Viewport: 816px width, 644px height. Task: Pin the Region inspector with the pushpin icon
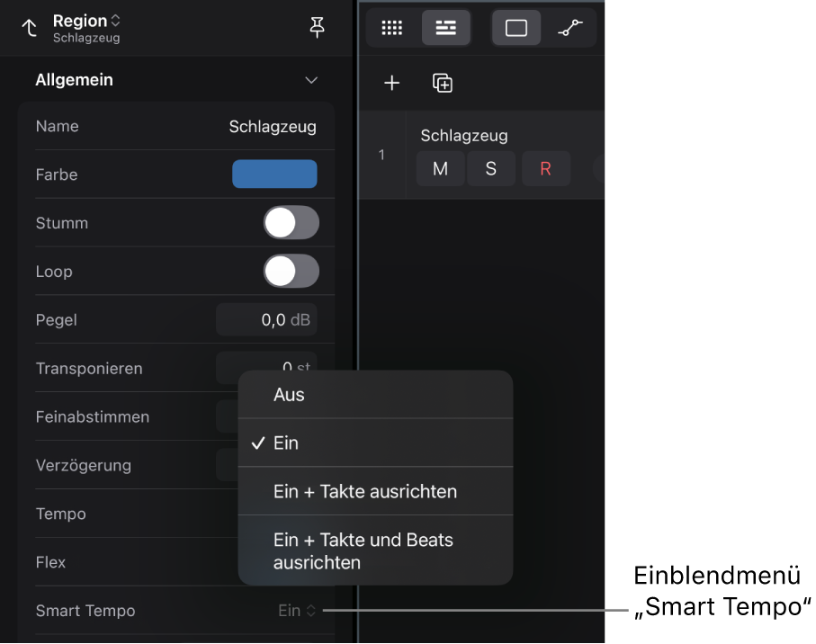coord(317,27)
